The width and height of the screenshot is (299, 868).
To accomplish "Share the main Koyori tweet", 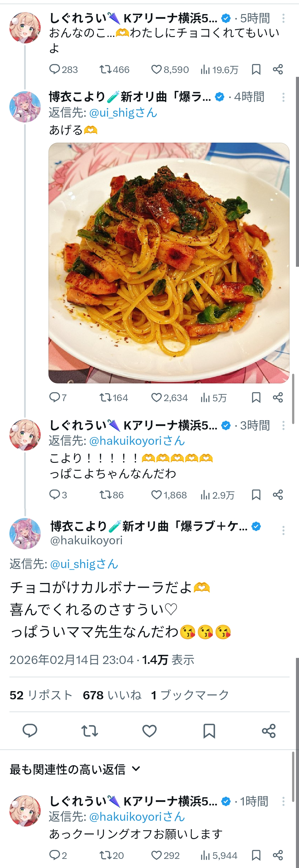I will pos(269,731).
